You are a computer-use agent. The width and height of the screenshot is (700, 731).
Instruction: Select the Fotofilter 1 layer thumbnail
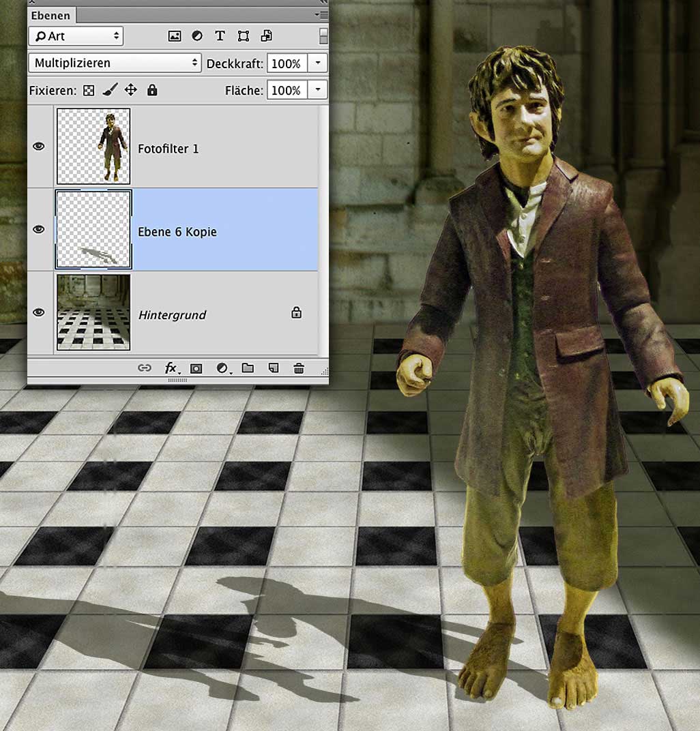[93, 147]
